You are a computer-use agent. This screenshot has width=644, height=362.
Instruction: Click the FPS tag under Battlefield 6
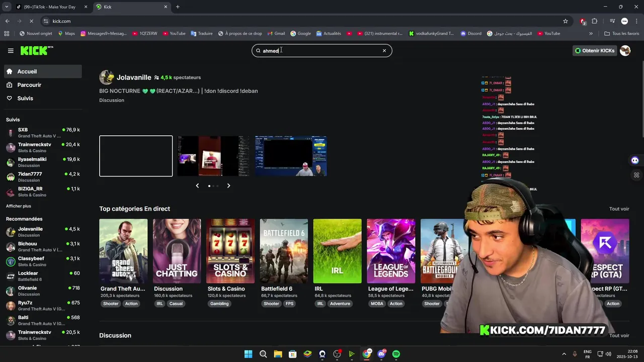pos(290,304)
